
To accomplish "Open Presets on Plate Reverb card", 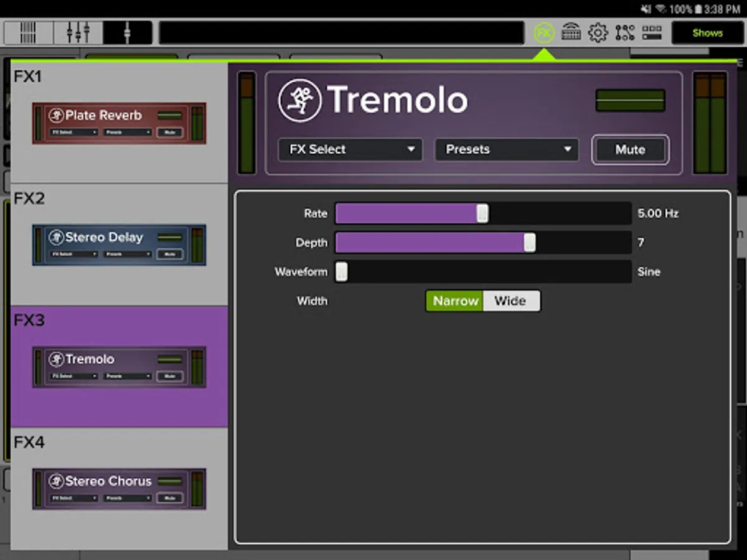I will click(x=128, y=133).
